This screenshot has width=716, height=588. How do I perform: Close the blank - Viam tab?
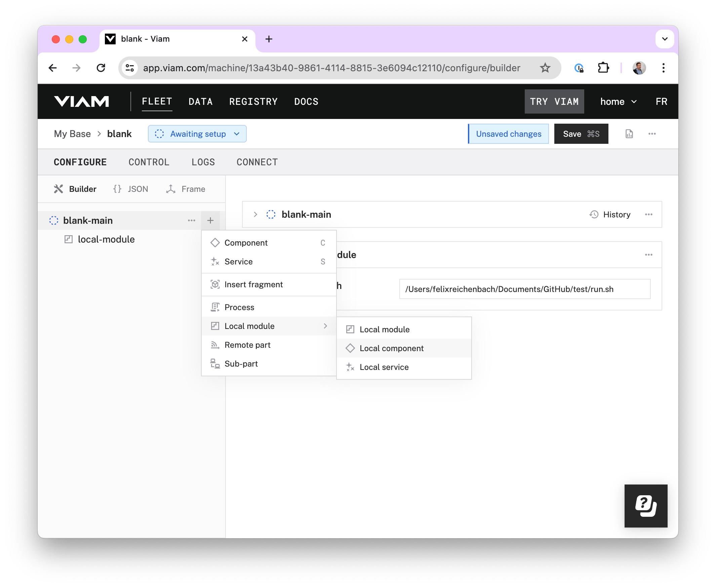244,39
